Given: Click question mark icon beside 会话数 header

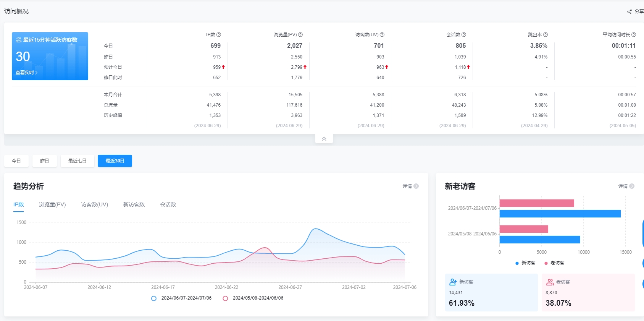Looking at the screenshot, I should coord(464,35).
